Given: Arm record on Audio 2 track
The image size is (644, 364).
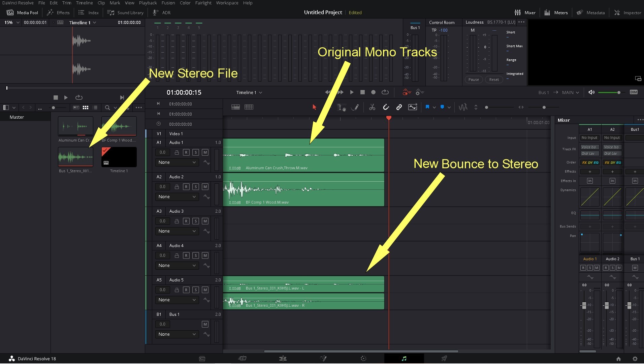Looking at the screenshot, I should [186, 187].
